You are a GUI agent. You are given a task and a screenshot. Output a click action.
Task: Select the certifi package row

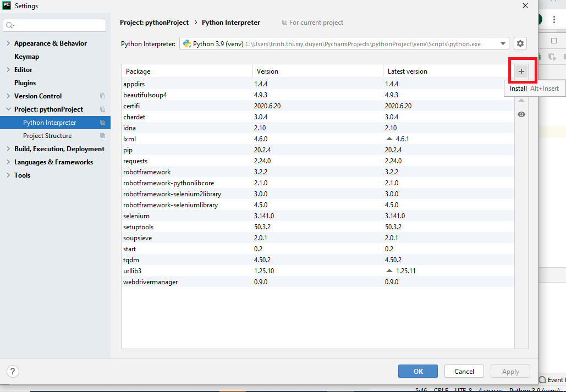tap(318, 106)
